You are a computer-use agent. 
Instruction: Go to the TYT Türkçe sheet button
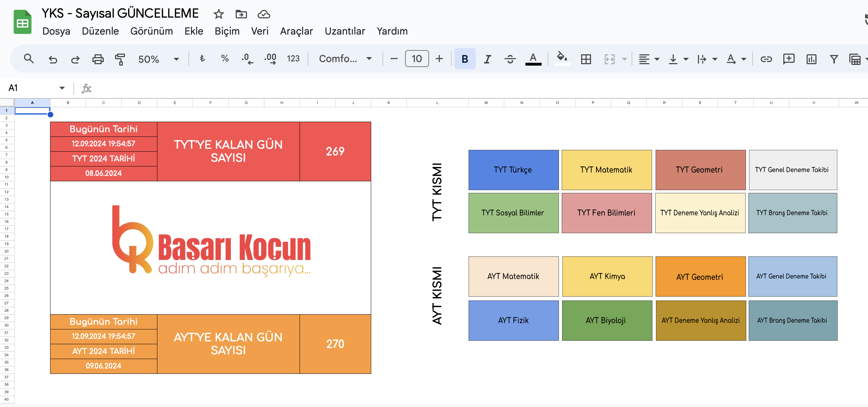513,170
